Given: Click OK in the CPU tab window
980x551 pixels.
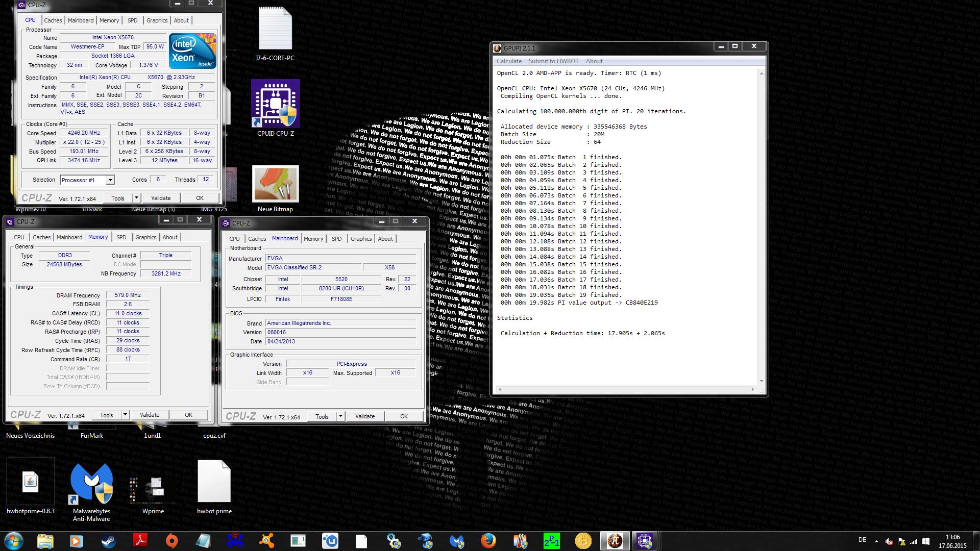Looking at the screenshot, I should 200,198.
